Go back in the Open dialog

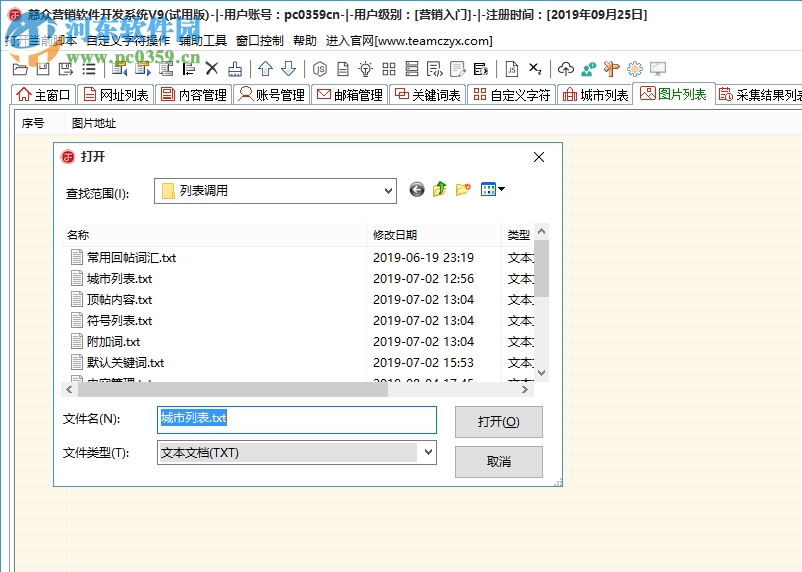click(417, 190)
